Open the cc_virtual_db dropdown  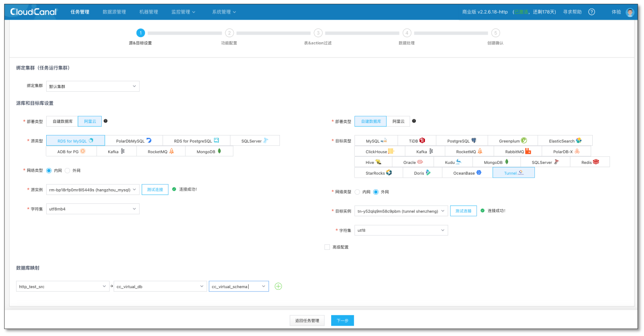pyautogui.click(x=160, y=286)
